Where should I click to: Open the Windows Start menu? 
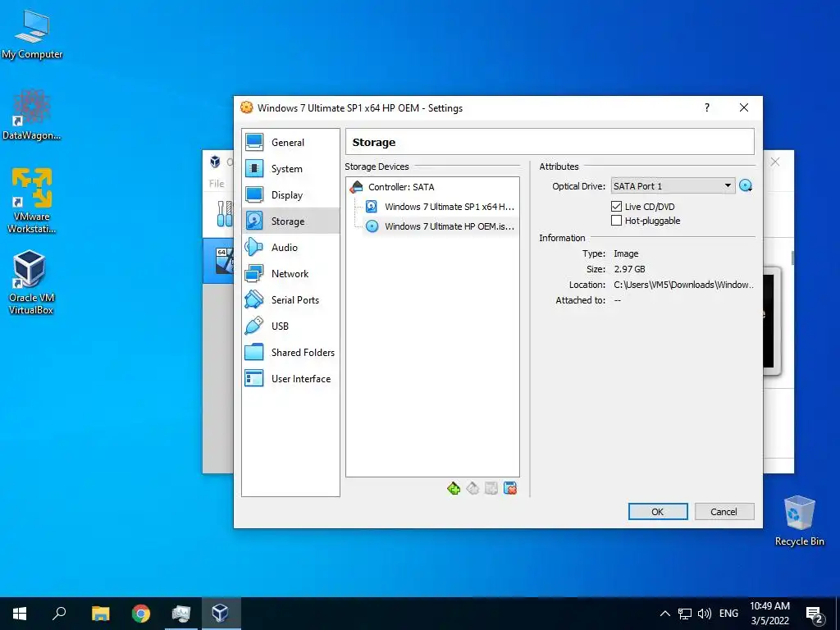[20, 614]
